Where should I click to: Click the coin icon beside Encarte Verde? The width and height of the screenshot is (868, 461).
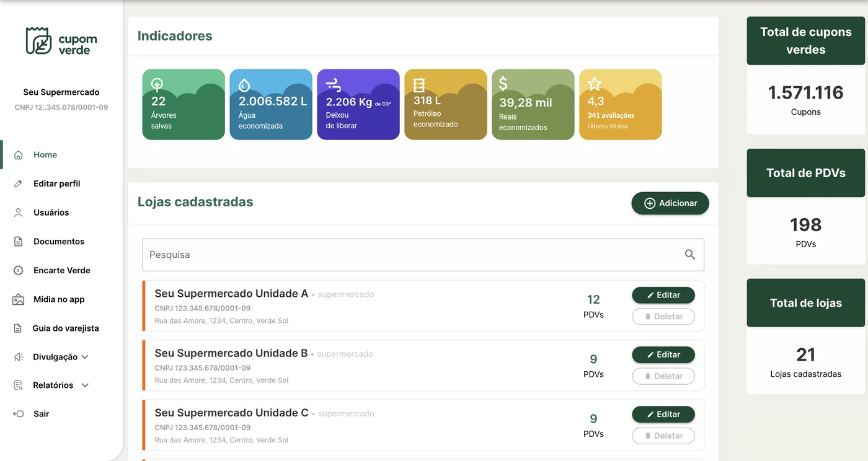pyautogui.click(x=19, y=270)
